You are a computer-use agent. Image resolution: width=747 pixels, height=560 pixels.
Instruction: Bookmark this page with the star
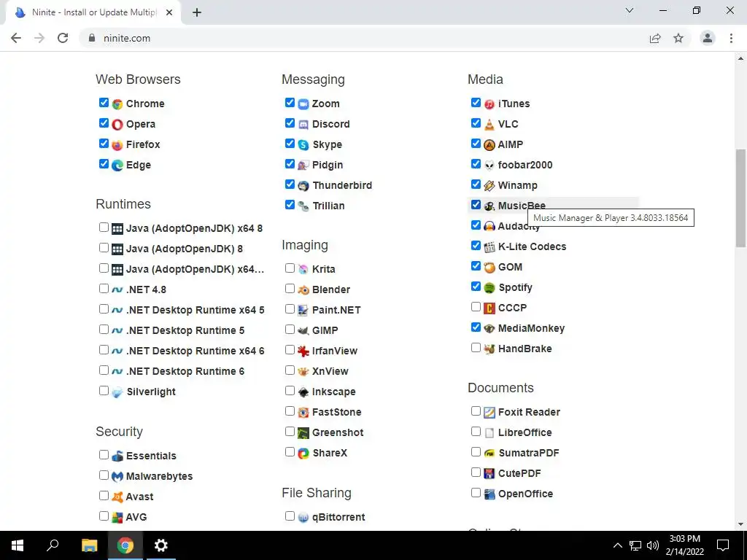678,38
